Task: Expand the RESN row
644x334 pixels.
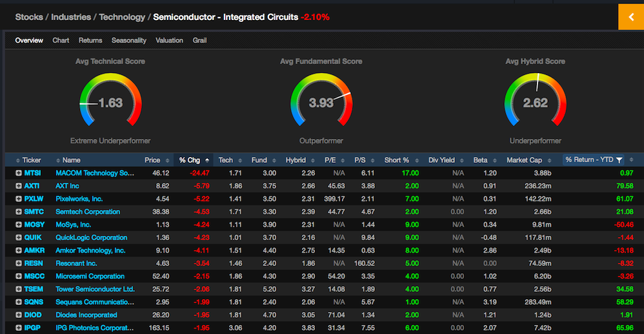Action: coord(19,263)
